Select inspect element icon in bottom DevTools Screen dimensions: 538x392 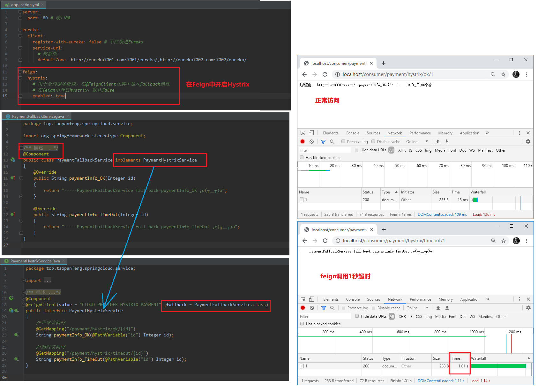(x=303, y=299)
